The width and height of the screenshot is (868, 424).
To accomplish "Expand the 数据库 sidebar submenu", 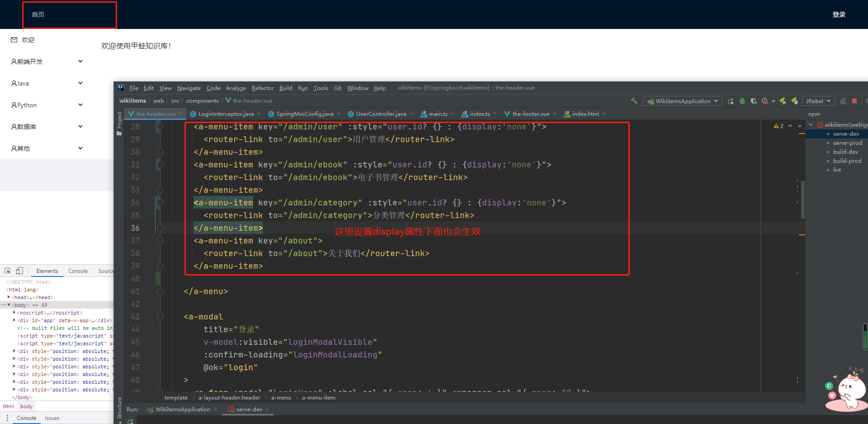I will [x=80, y=126].
